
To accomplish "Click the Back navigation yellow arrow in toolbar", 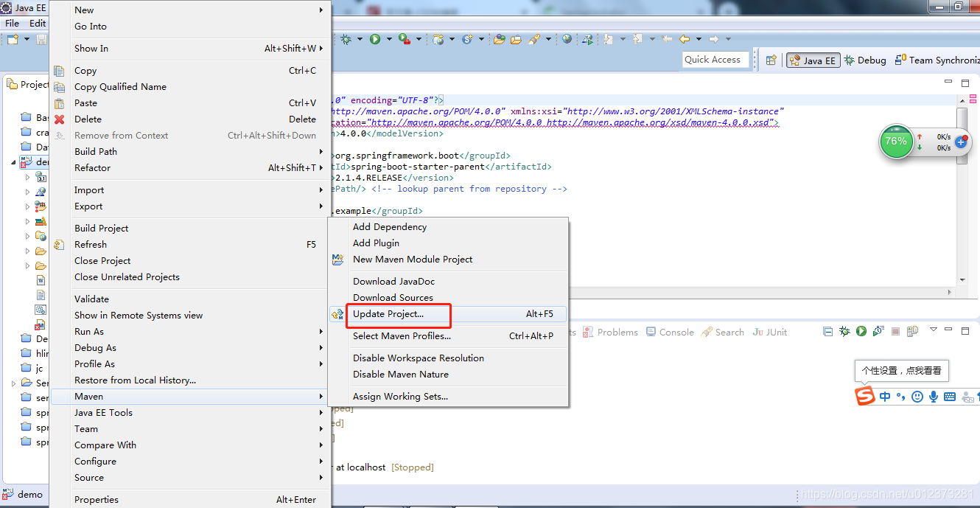I will [x=685, y=39].
